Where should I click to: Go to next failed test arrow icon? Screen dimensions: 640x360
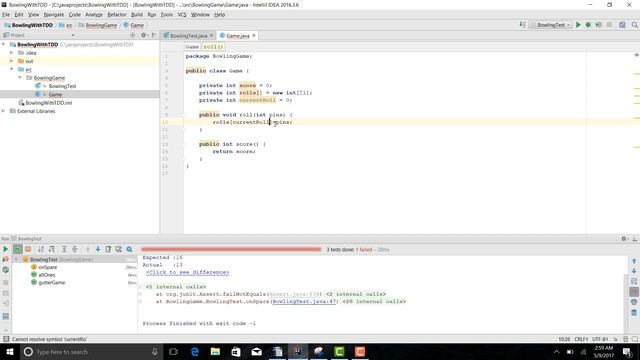click(98, 249)
